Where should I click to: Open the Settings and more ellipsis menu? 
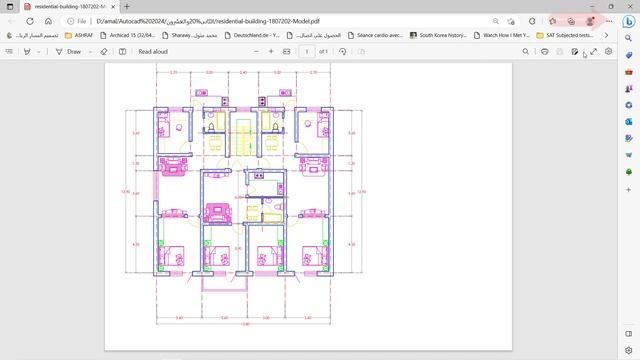point(609,21)
